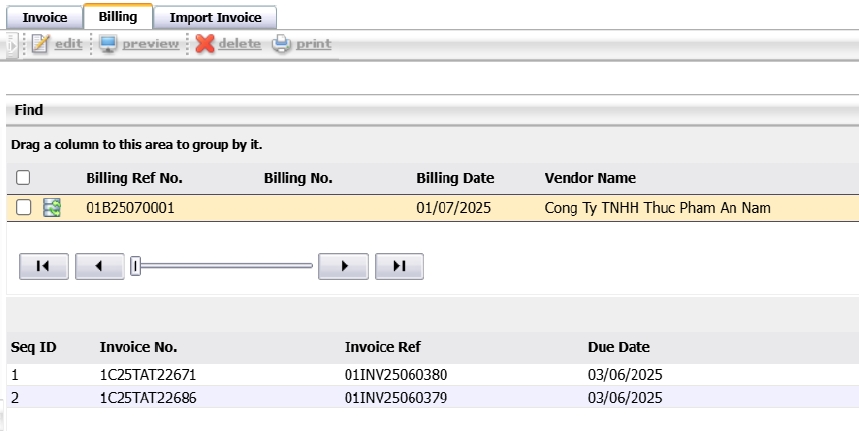
Task: Click the preview monitor icon
Action: tap(108, 44)
